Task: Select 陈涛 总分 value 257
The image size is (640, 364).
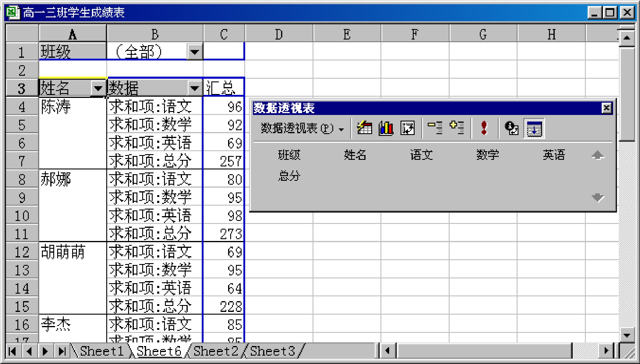Action: pyautogui.click(x=224, y=161)
